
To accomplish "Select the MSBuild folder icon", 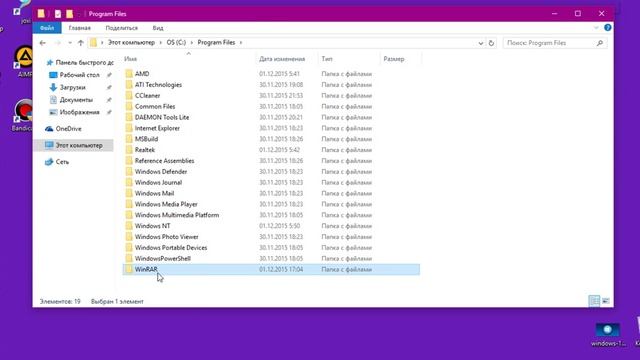I will point(129,139).
